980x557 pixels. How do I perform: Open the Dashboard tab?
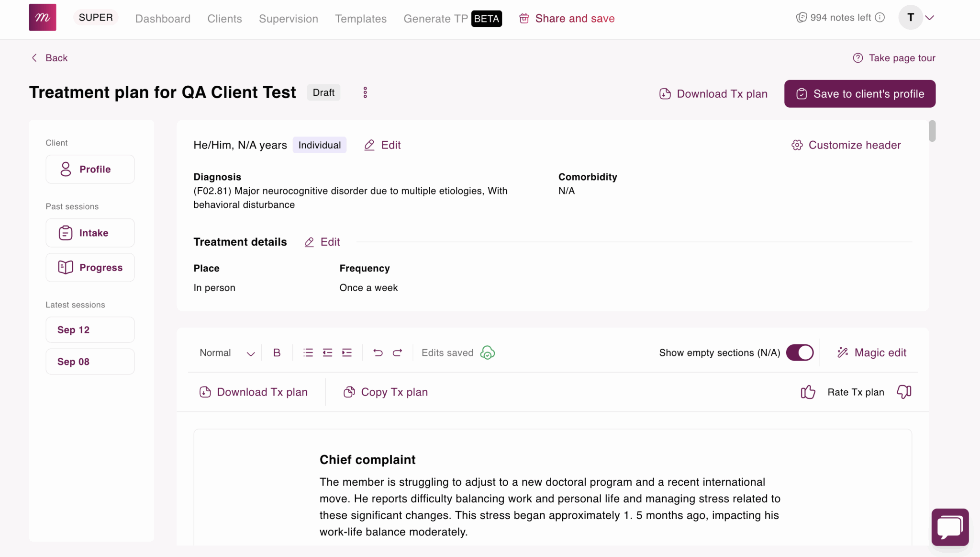click(x=163, y=19)
